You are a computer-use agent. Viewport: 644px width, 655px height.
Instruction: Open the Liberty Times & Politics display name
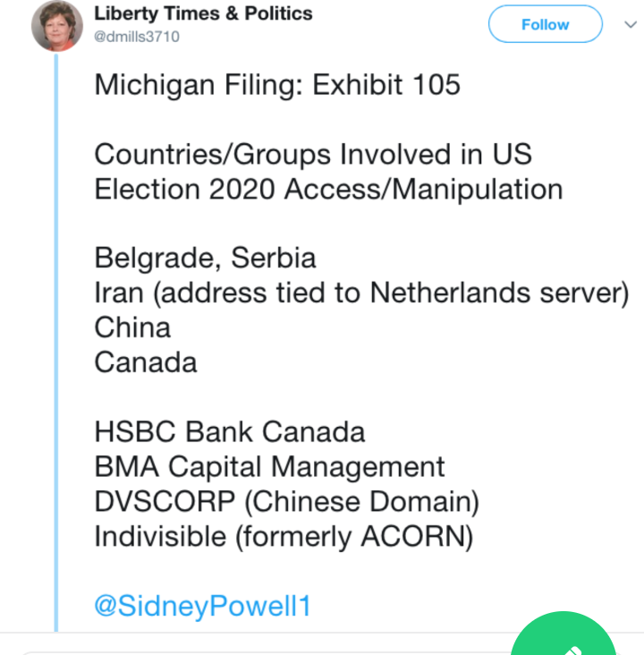pyautogui.click(x=203, y=13)
